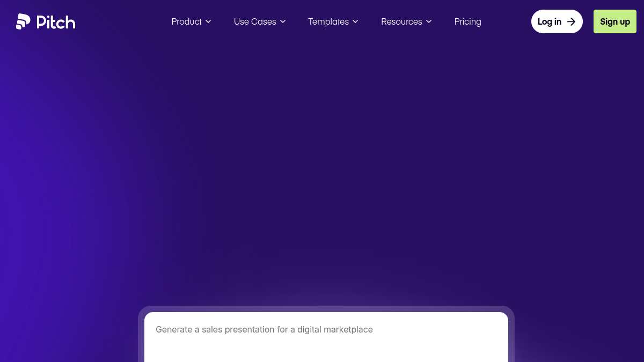This screenshot has height=362, width=644.
Task: Expand the Product dropdown menu
Action: point(192,21)
